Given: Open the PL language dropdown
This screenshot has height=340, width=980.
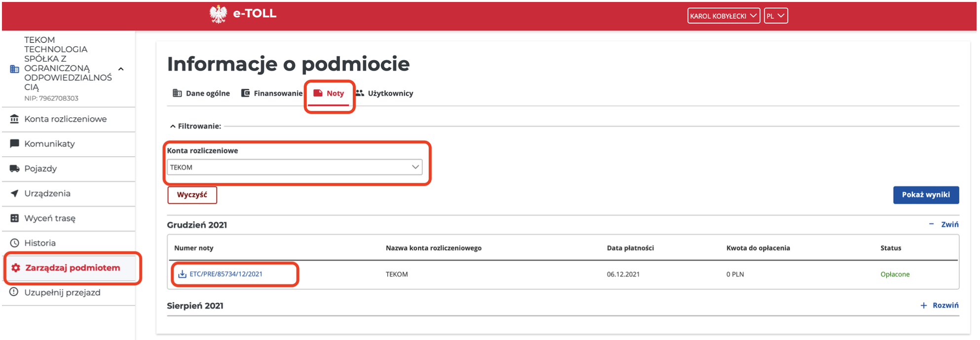Looking at the screenshot, I should click(x=776, y=16).
